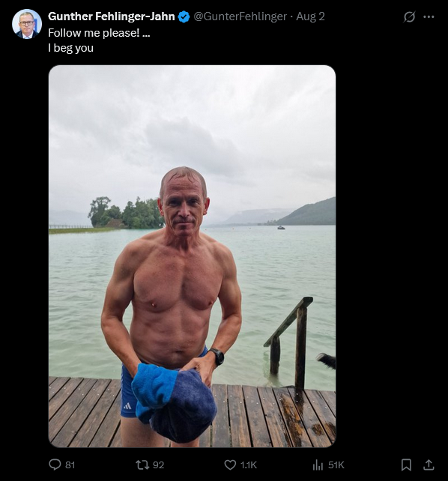Click the tweet text 'Follow me please!'

pyautogui.click(x=94, y=33)
